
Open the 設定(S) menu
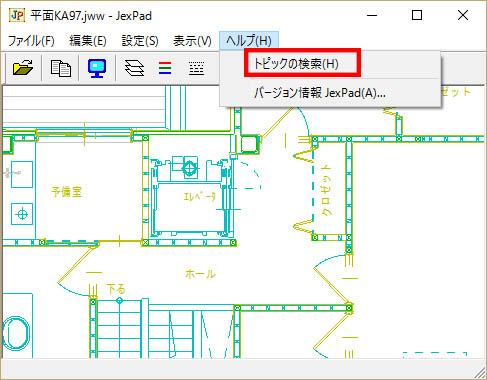tap(140, 41)
